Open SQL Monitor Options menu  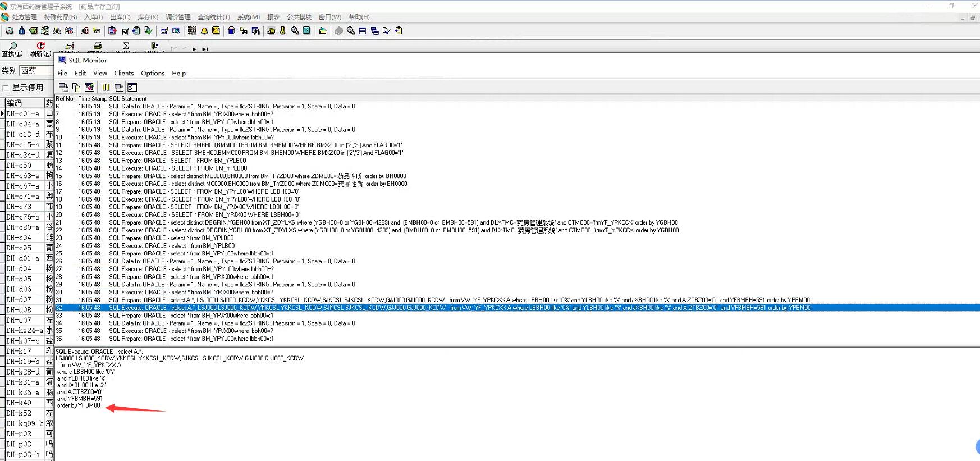(153, 73)
